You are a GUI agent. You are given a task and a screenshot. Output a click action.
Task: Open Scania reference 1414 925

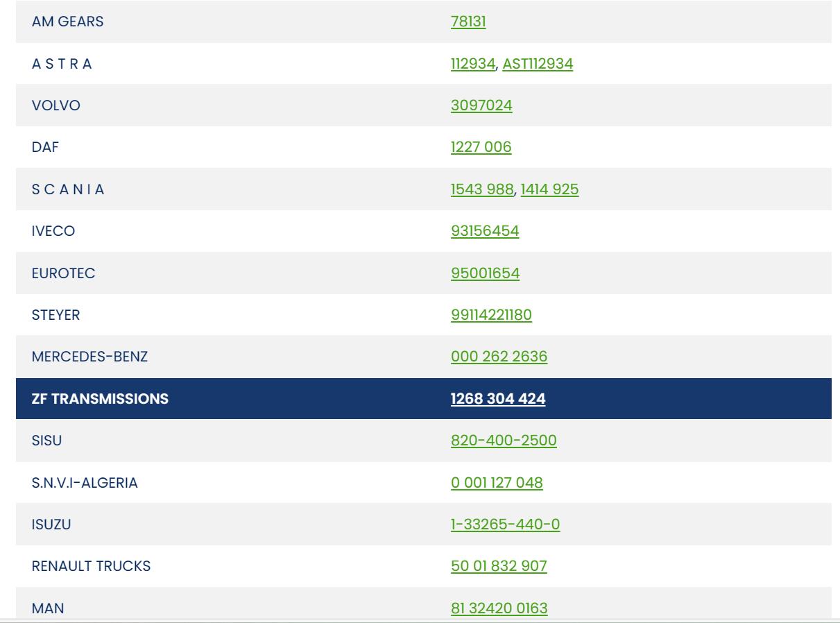coord(549,189)
